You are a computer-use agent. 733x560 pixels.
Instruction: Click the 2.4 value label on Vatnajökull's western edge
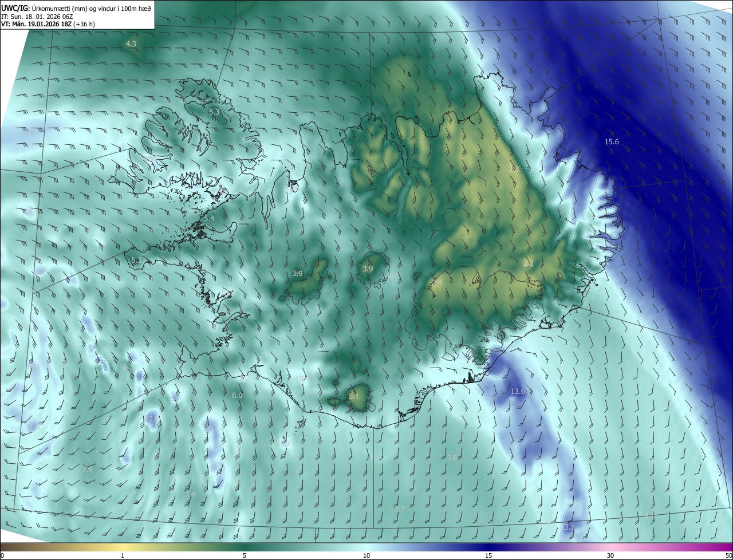[x=438, y=283]
